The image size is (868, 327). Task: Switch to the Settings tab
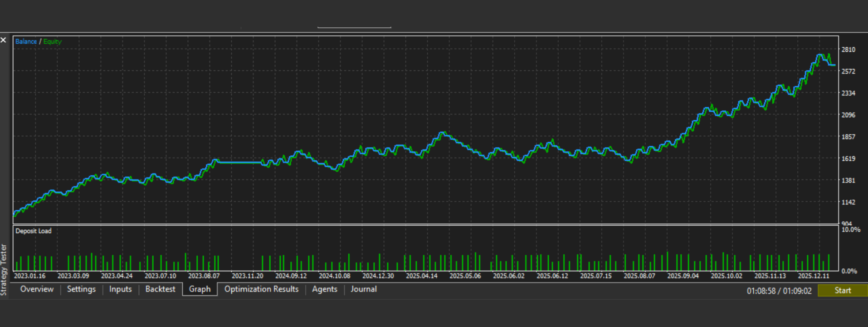click(x=81, y=289)
